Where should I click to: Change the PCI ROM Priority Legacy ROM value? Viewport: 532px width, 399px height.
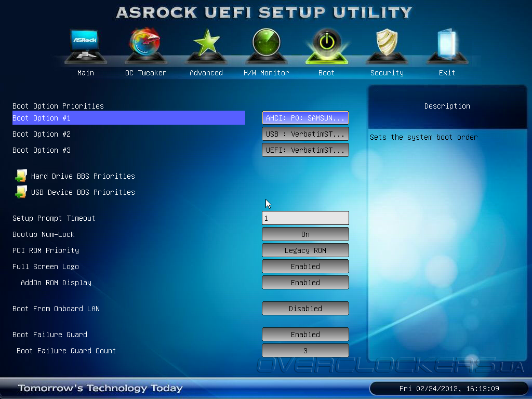click(305, 250)
